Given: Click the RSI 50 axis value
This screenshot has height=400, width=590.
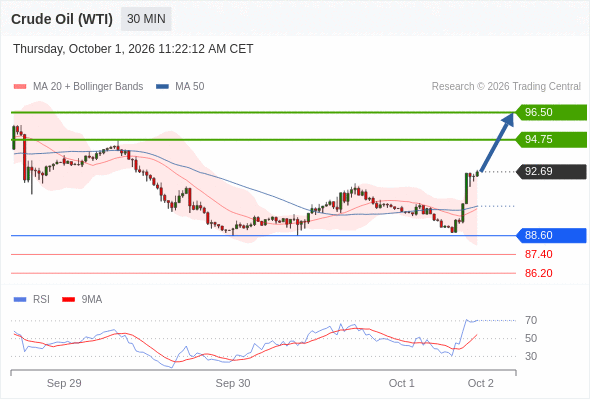Looking at the screenshot, I should pos(531,338).
